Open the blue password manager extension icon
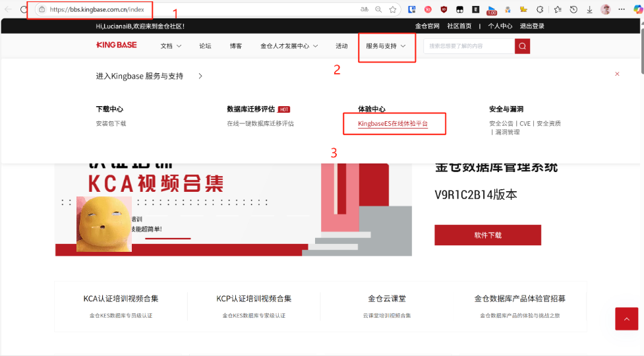644x356 pixels. pos(411,9)
